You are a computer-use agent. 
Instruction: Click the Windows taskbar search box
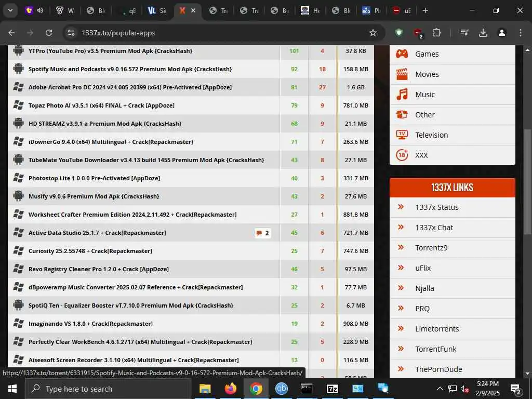tap(108, 389)
